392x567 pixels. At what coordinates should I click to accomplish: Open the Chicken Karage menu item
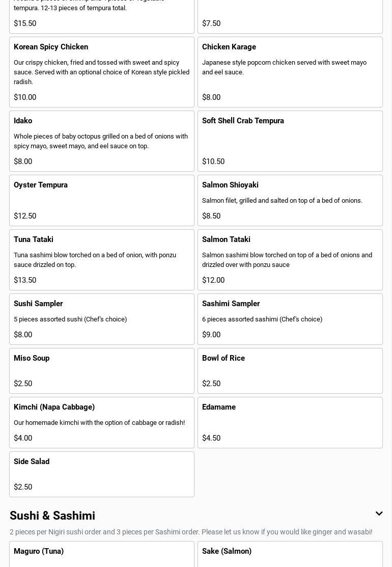(x=290, y=72)
